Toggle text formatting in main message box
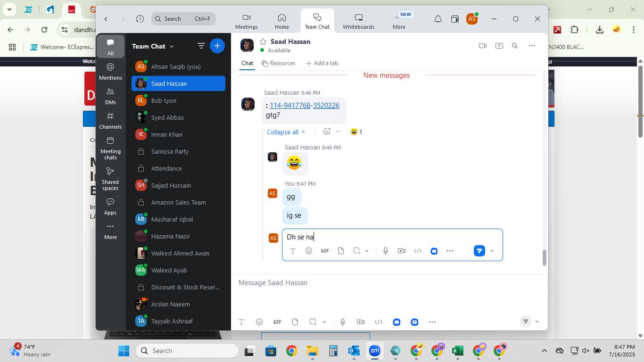The image size is (644, 362). point(241,322)
